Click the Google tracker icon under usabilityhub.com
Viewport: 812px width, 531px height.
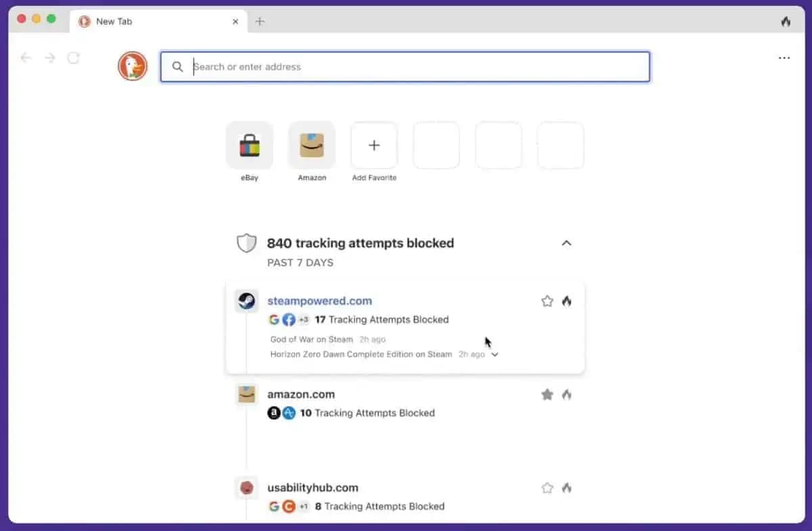click(x=274, y=507)
